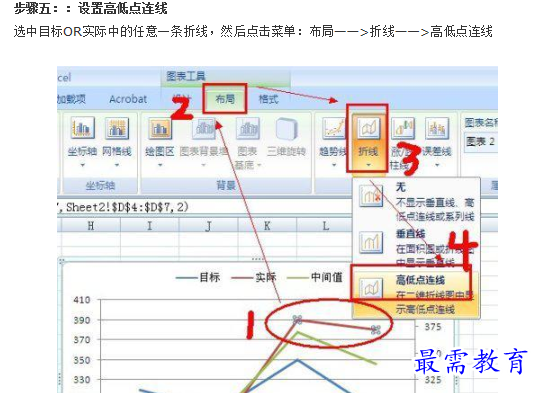Screen dimensions: 536x393
Task: Select the 垂直线 (Drop Lines) option
Action: [416, 247]
